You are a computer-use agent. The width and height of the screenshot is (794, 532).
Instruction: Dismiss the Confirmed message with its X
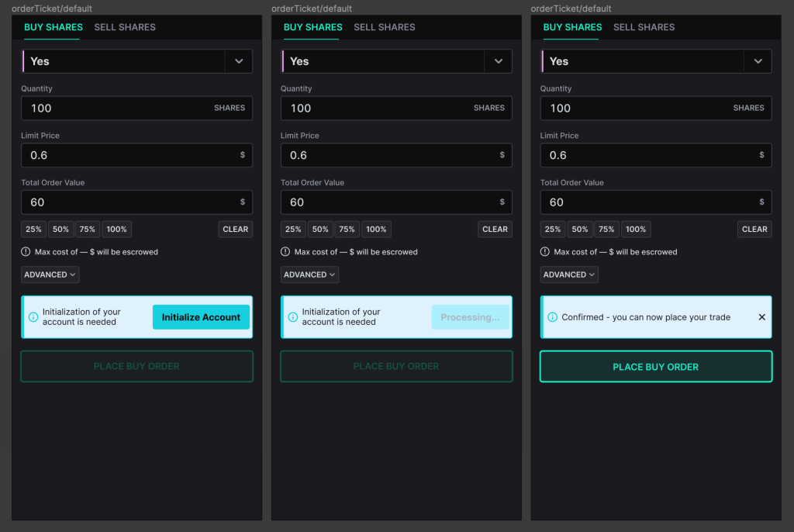click(761, 317)
